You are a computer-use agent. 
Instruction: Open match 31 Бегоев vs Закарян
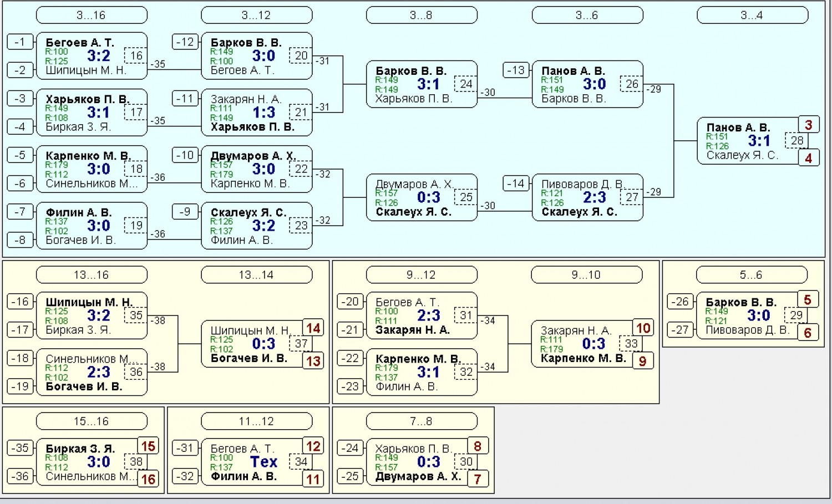(422, 315)
